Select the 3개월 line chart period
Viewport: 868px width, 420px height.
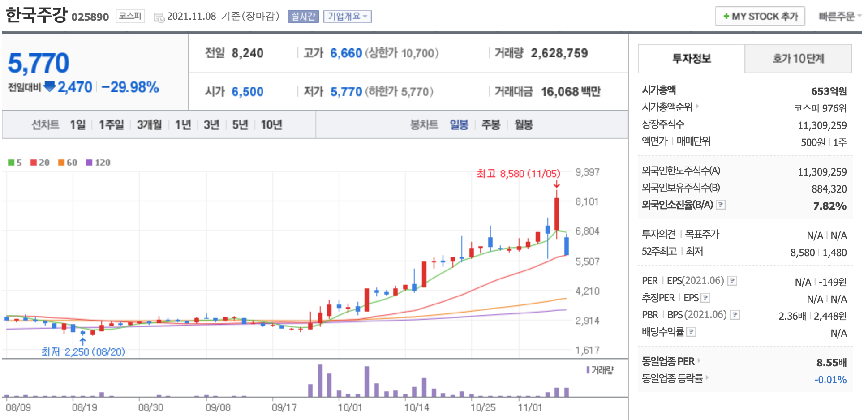tap(149, 124)
